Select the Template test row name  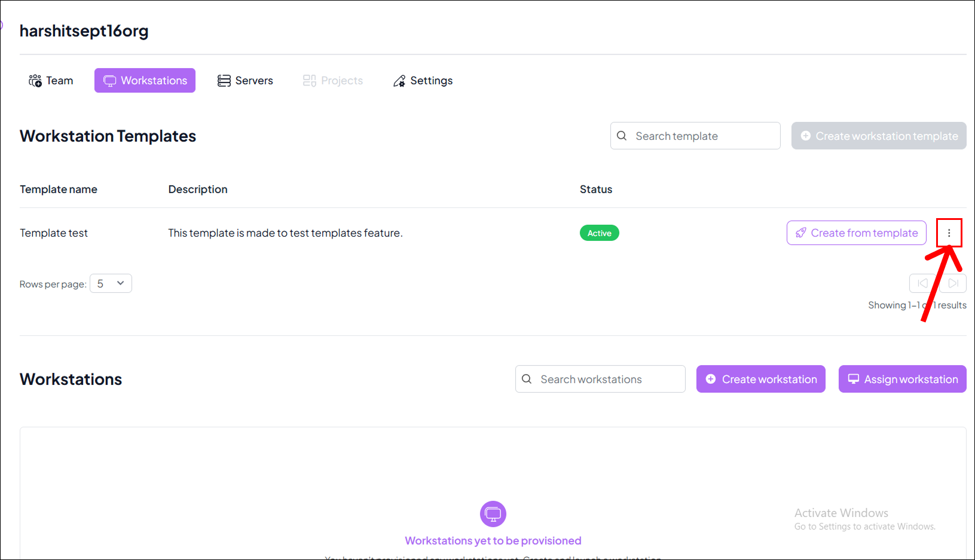[54, 233]
